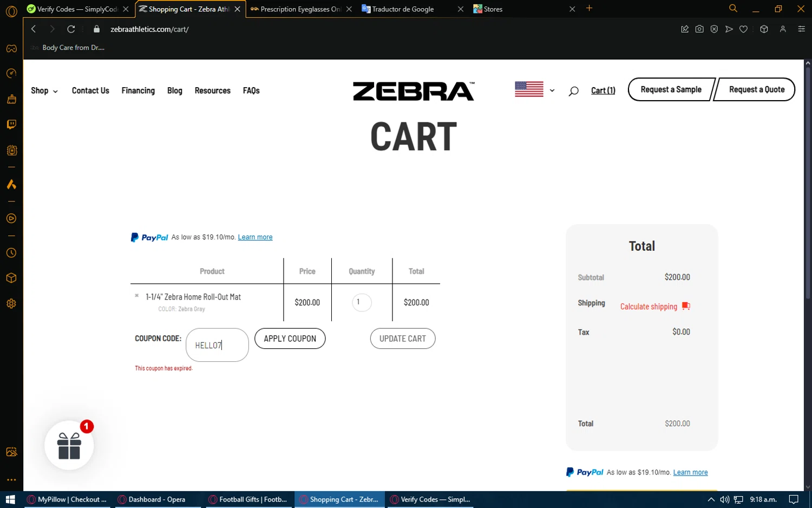Open GX Control speedometer icon in sidebar
This screenshot has height=508, width=812.
click(x=11, y=74)
